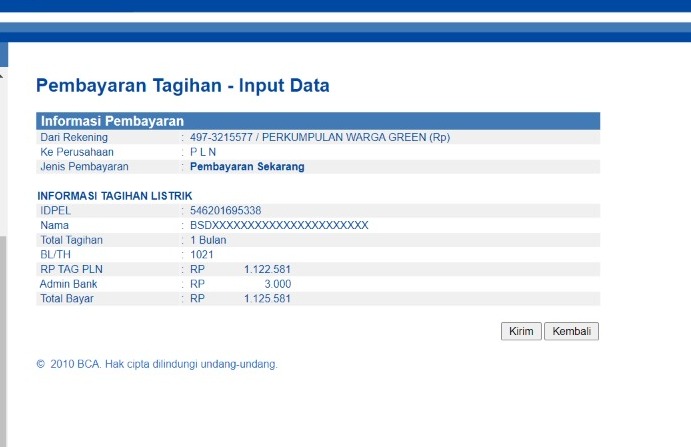Click the Dari Rekening label
Image resolution: width=691 pixels, height=447 pixels.
[74, 137]
